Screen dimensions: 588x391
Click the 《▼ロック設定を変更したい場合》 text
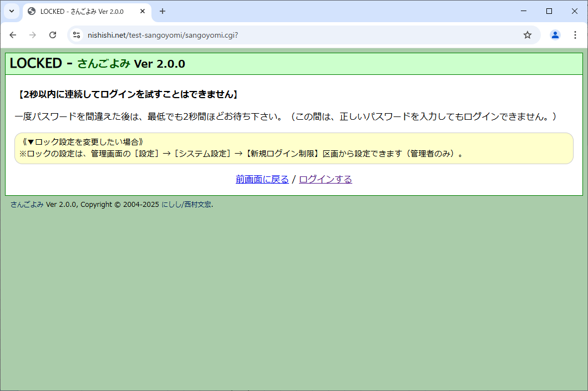click(82, 142)
